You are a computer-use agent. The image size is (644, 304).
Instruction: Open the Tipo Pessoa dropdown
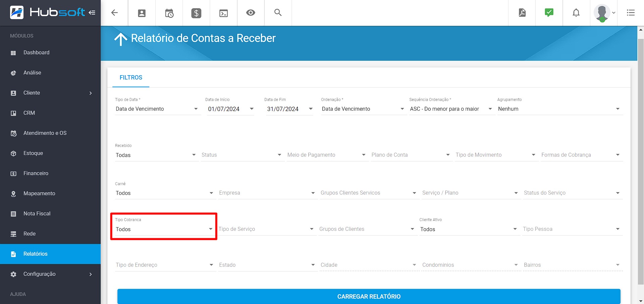[x=572, y=229]
